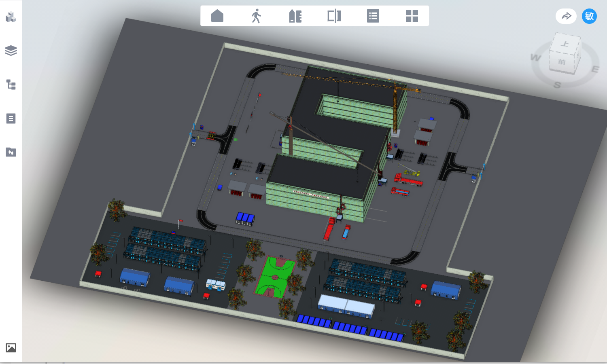Image resolution: width=607 pixels, height=364 pixels.
Task: Open the blue user avatar 敏
Action: click(x=589, y=16)
